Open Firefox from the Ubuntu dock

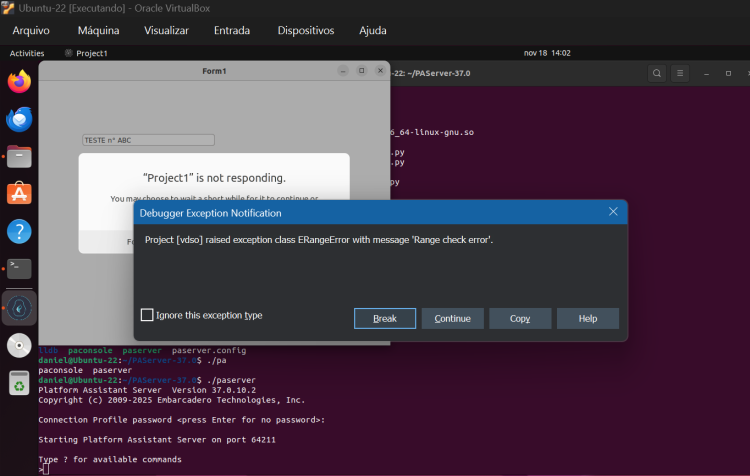point(19,82)
